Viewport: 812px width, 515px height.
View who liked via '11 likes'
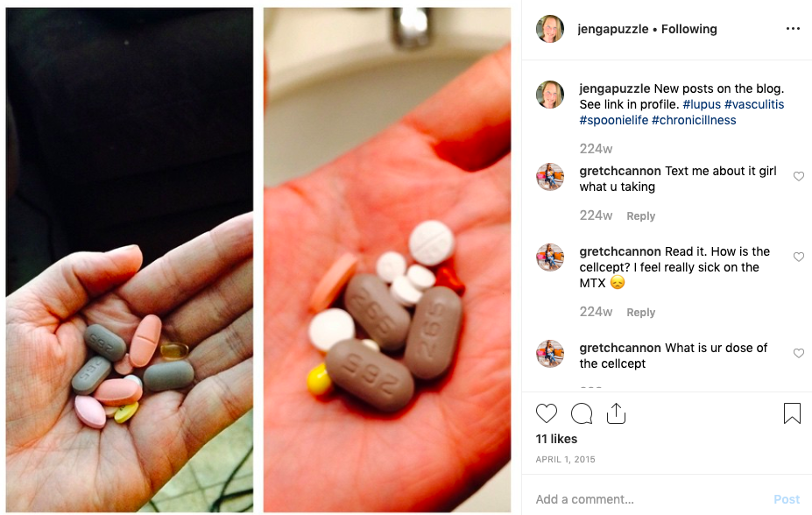click(556, 439)
